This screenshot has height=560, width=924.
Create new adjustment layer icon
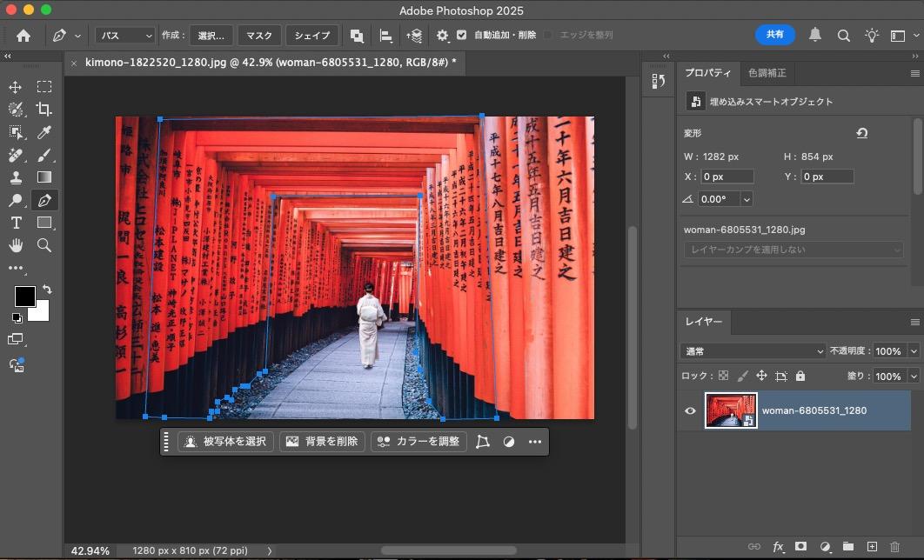click(x=825, y=547)
